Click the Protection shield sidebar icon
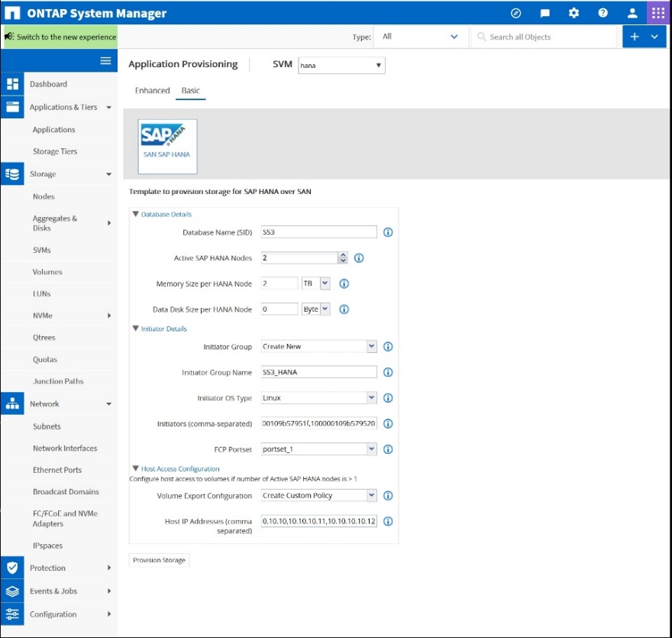 [x=12, y=568]
